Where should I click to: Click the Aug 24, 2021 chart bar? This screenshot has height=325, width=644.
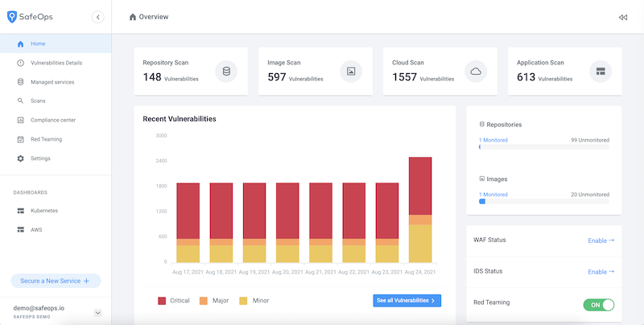(420, 209)
